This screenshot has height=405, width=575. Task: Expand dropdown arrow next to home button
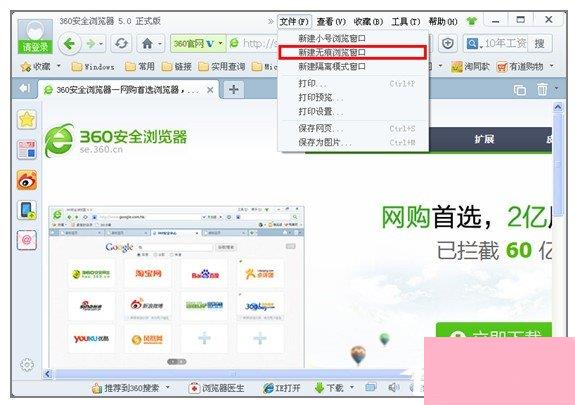160,44
